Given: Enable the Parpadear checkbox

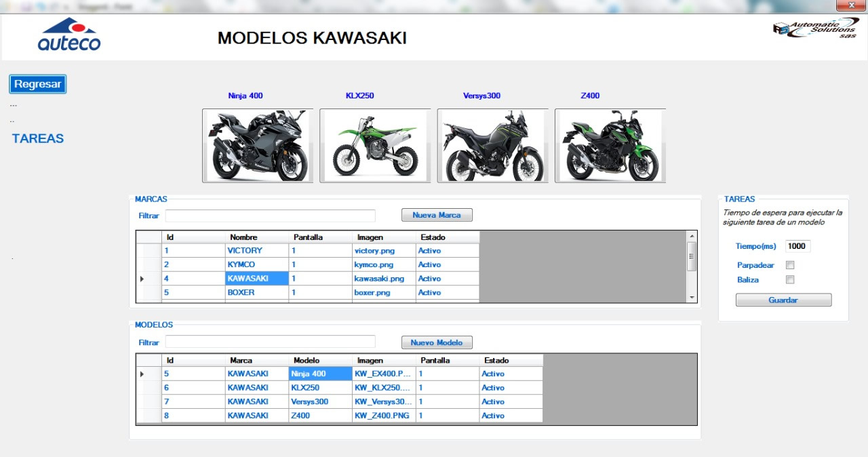Looking at the screenshot, I should (x=789, y=265).
